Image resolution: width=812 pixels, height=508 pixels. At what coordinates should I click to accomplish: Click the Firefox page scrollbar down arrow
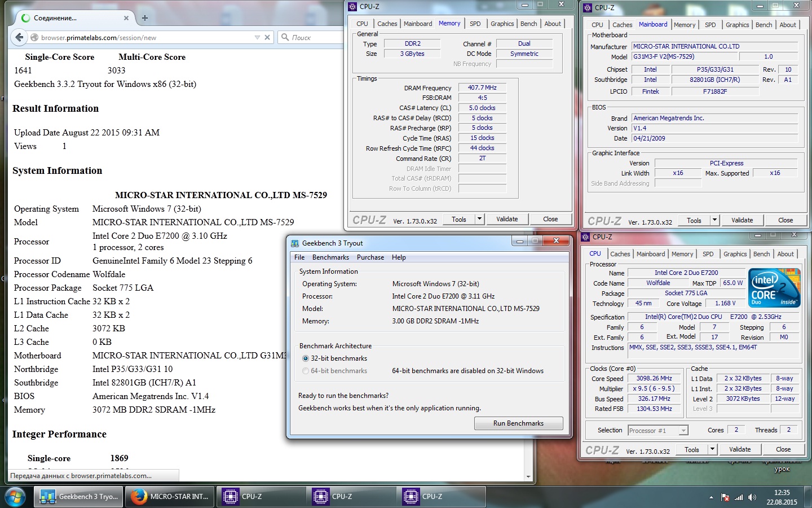pos(528,476)
